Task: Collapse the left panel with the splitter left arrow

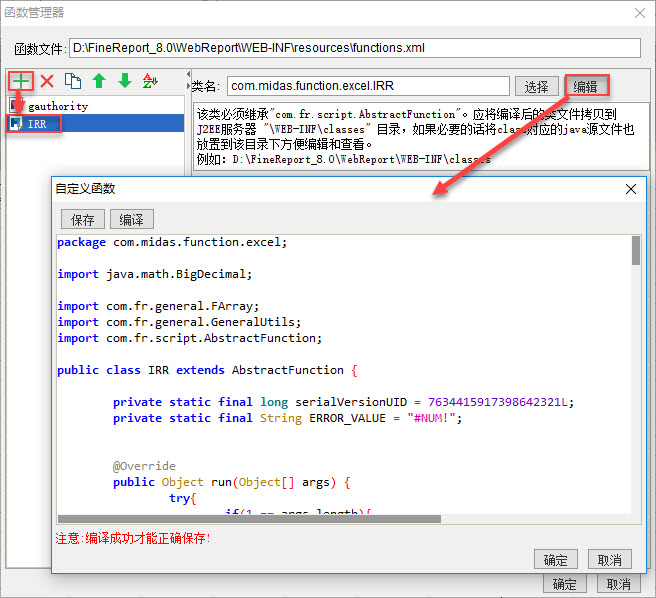Action: click(188, 74)
